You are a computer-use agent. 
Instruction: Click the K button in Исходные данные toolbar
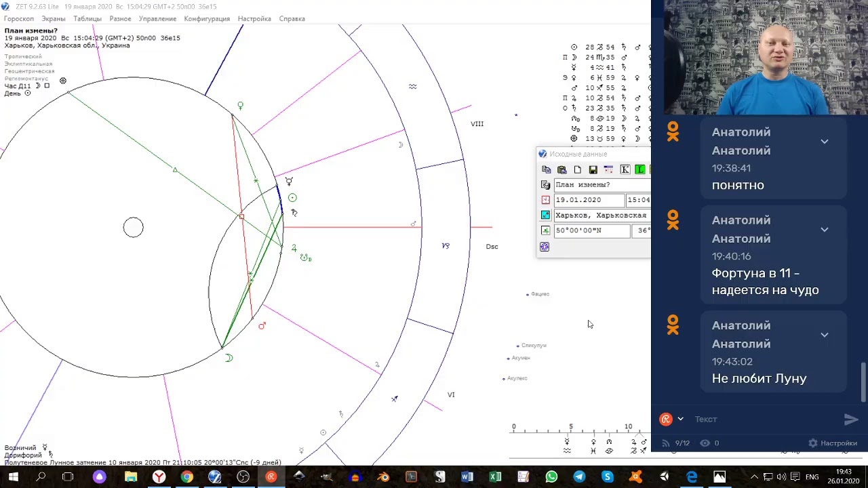point(625,169)
